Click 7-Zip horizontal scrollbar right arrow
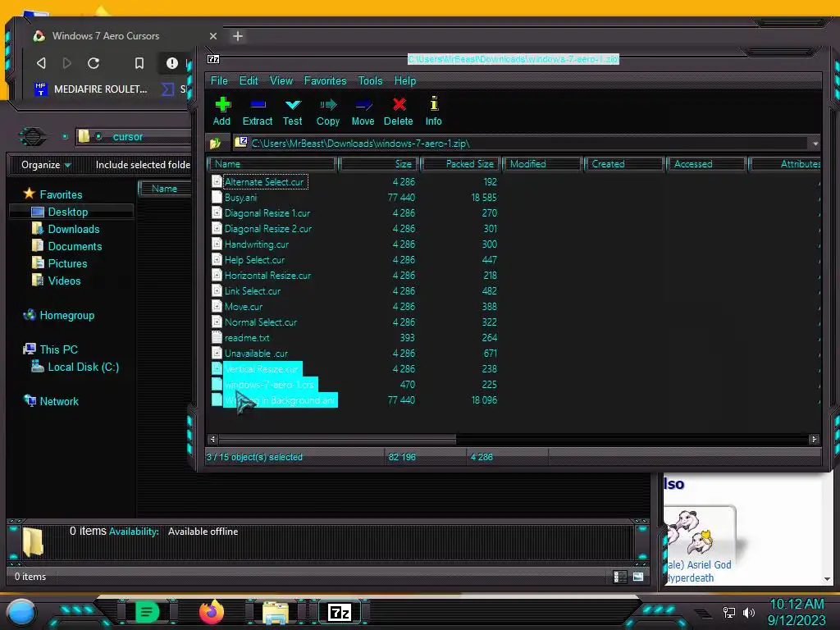 tap(814, 440)
